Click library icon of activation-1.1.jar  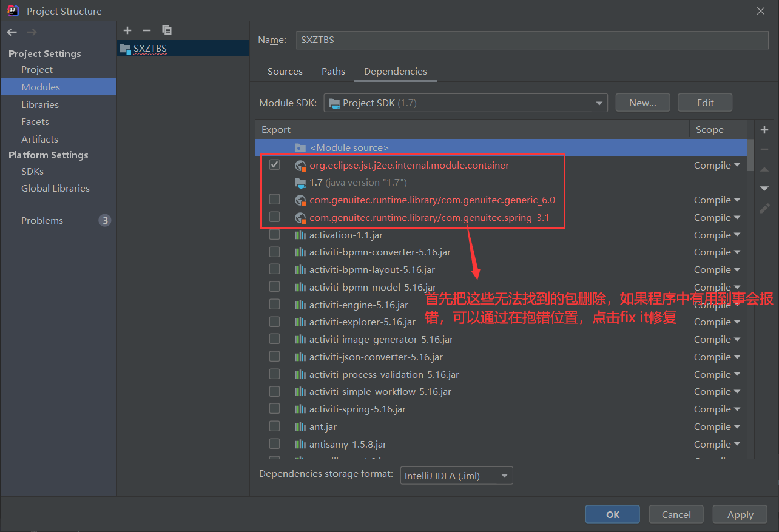pos(300,235)
